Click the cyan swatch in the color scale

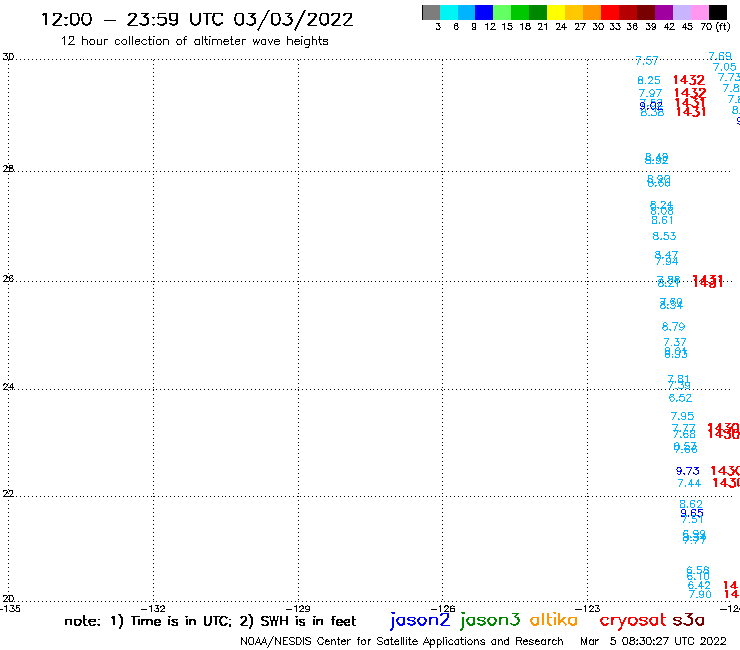point(448,12)
